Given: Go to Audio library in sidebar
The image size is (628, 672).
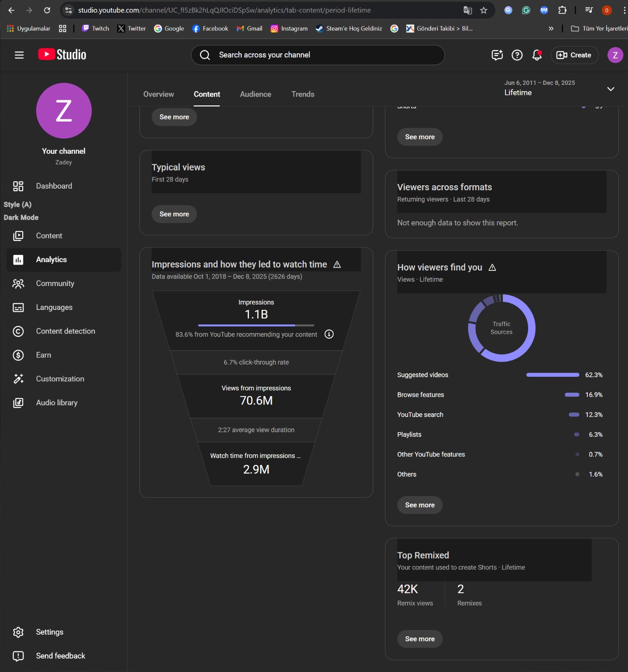Looking at the screenshot, I should [x=57, y=402].
